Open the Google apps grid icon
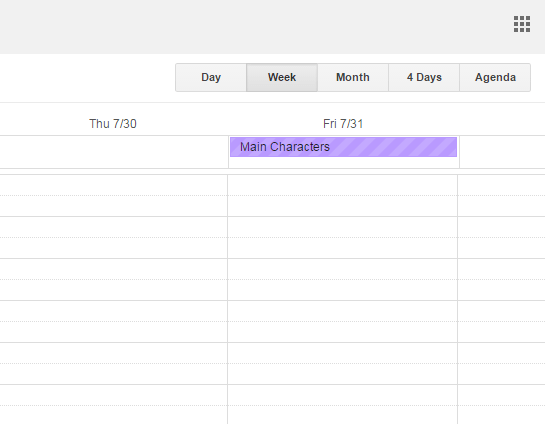The width and height of the screenshot is (545, 424). (522, 24)
